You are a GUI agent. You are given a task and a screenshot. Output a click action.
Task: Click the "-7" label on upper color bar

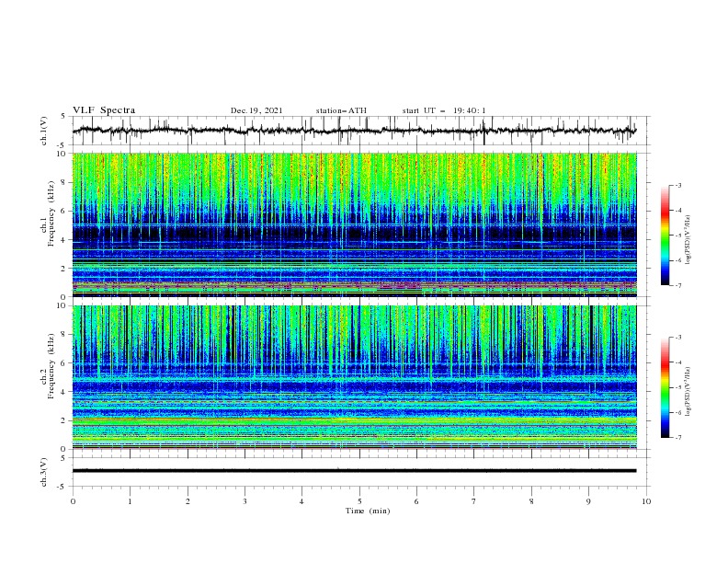click(677, 285)
